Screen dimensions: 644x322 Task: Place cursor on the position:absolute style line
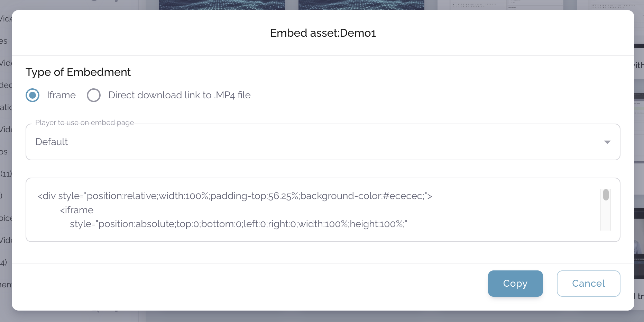click(238, 224)
